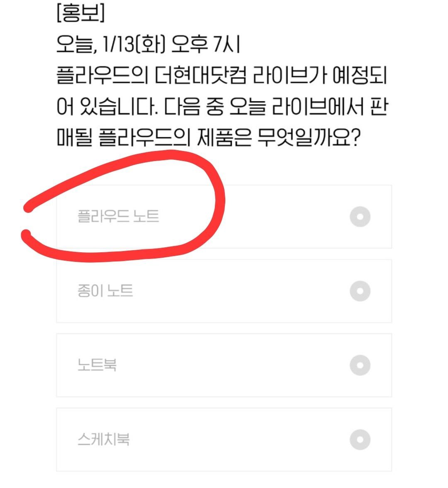This screenshot has width=448, height=488.
Task: Click the question text ending with 무엇일까요?
Action: tap(222, 106)
